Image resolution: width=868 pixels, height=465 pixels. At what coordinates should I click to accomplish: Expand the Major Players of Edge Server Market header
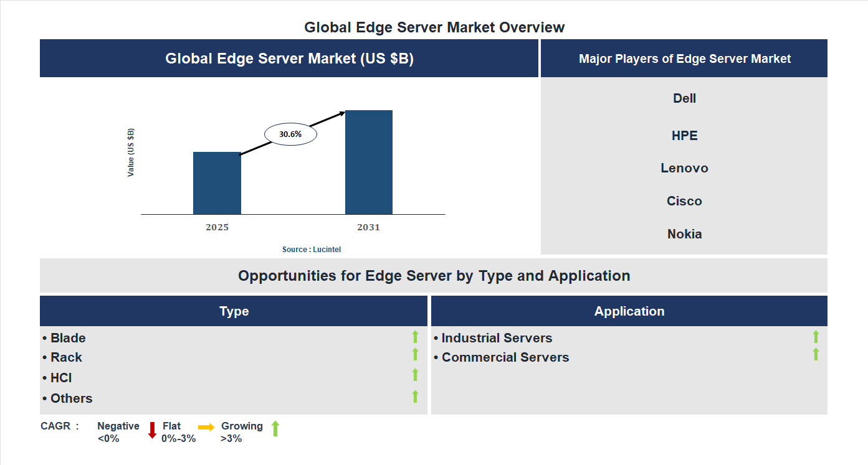684,58
